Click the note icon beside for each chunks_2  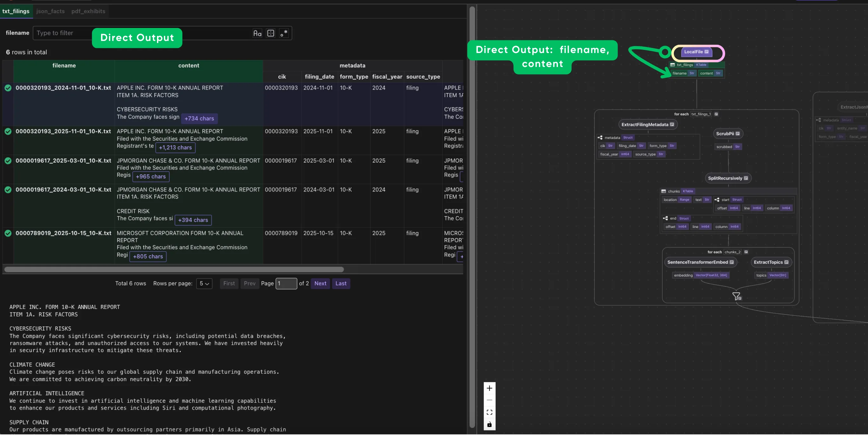point(746,252)
